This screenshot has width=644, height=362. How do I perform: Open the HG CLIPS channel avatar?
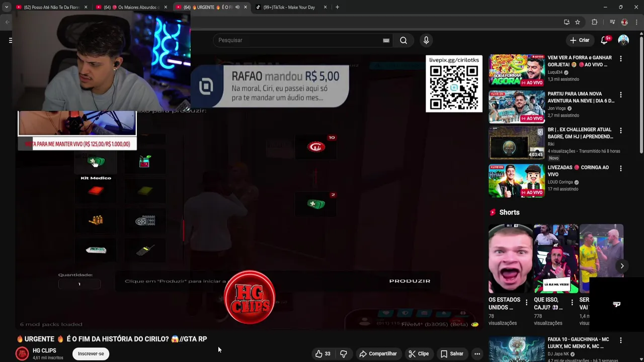tap(22, 353)
